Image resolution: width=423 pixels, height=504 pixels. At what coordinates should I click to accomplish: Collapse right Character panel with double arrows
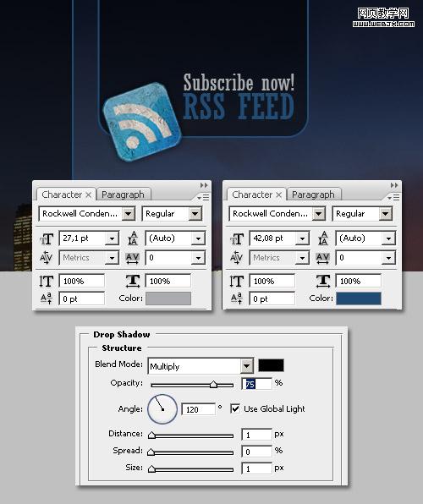click(394, 185)
